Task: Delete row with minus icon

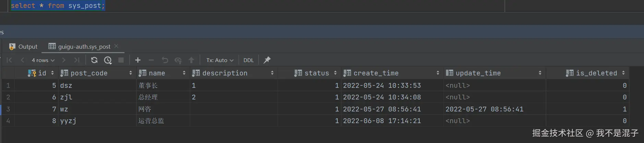Action: coord(151,60)
